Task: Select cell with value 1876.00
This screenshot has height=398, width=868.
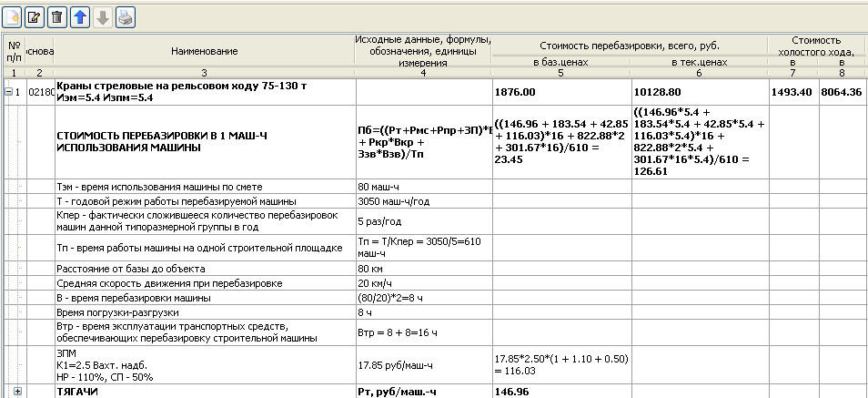Action: [x=562, y=92]
